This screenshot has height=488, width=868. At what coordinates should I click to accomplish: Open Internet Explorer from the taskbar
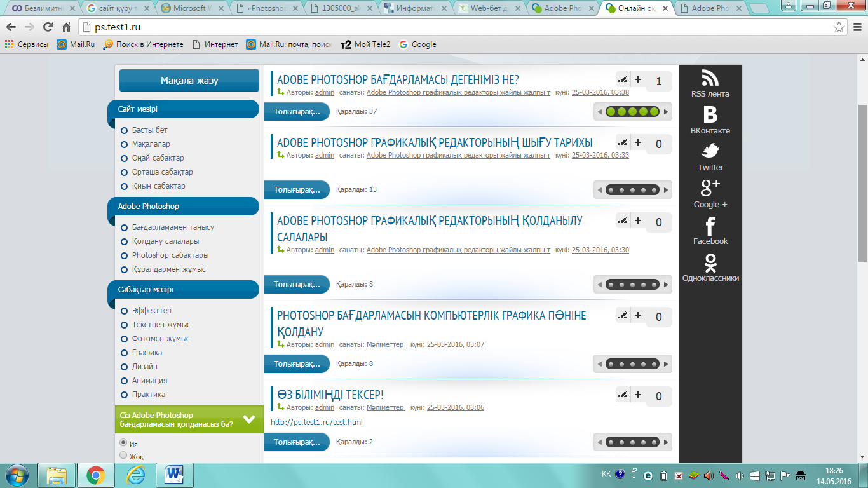click(135, 475)
